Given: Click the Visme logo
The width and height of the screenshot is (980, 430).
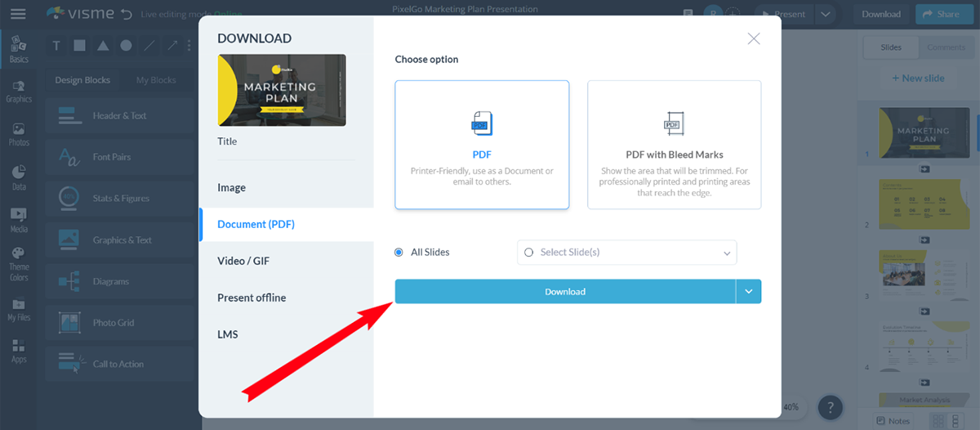Looking at the screenshot, I should pyautogui.click(x=79, y=14).
